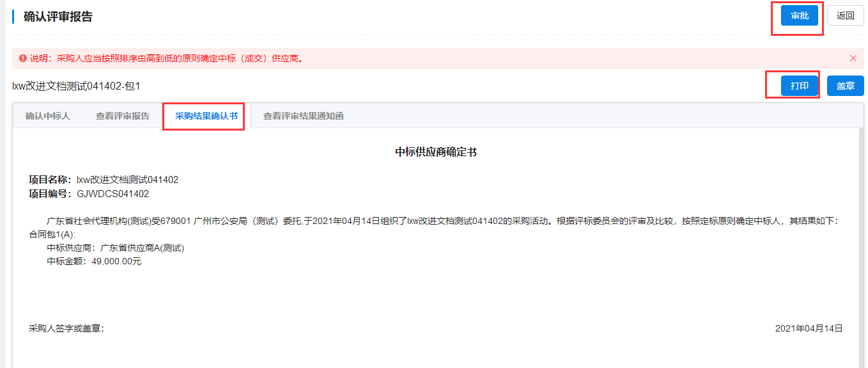Open the 查看评审报告 tab
Viewport: 868px width, 368px height.
pyautogui.click(x=123, y=116)
